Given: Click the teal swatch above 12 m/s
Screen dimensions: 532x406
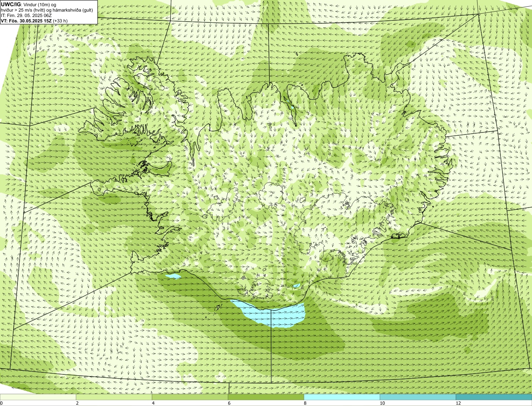Looking at the screenshot, I should click(494, 397).
